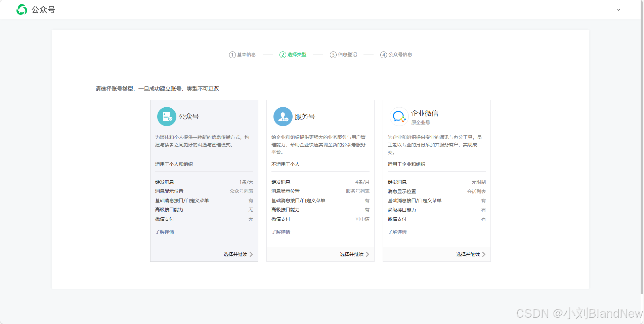Viewport: 644px width, 324px height.
Task: Open 了解详情 link in 企业微信 card
Action: tap(397, 232)
